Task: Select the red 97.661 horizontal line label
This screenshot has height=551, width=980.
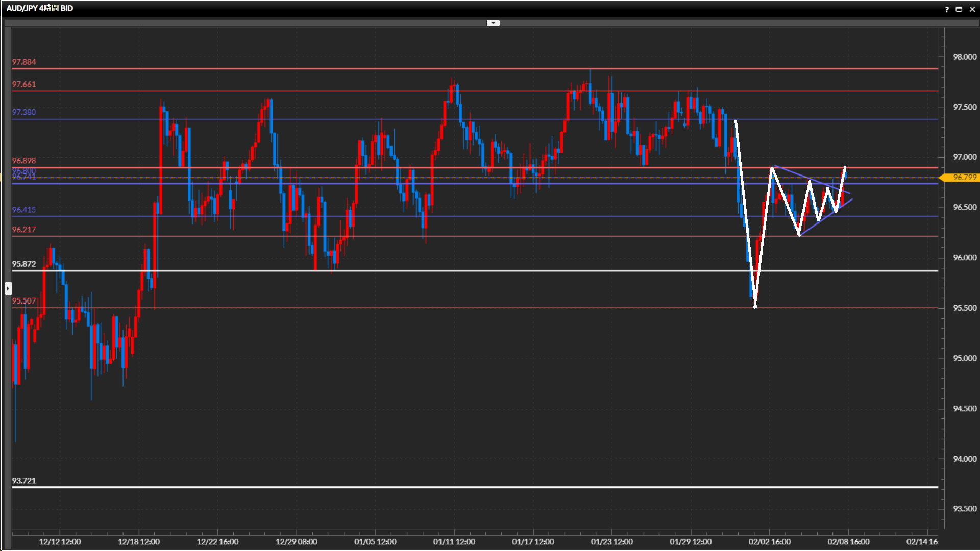Action: pos(24,84)
